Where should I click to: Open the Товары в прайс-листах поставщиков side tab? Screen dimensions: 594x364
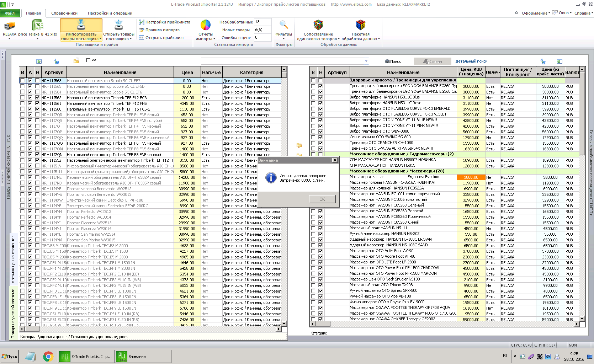point(591,172)
